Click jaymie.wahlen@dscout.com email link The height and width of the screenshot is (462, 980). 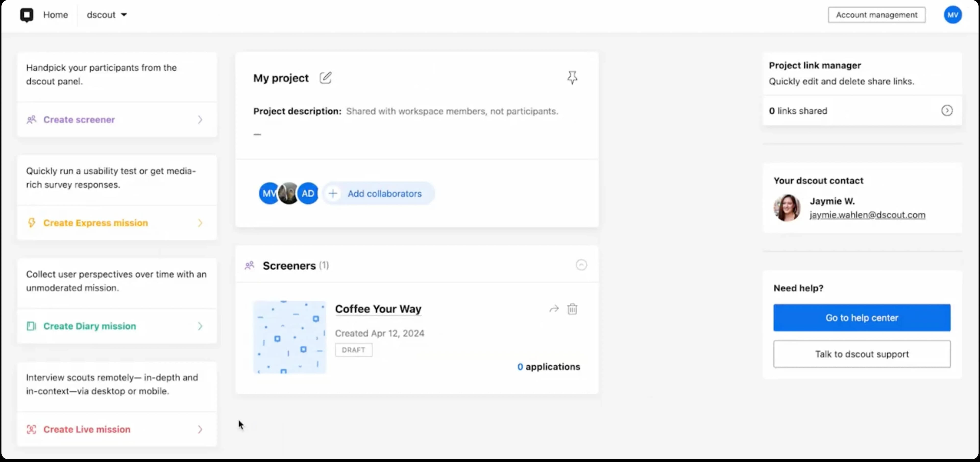pyautogui.click(x=867, y=215)
